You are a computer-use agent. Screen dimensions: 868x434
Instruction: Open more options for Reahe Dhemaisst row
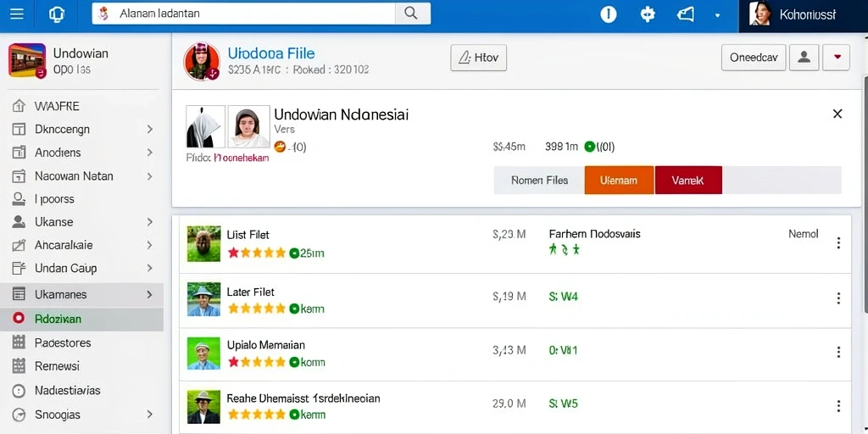pos(838,406)
